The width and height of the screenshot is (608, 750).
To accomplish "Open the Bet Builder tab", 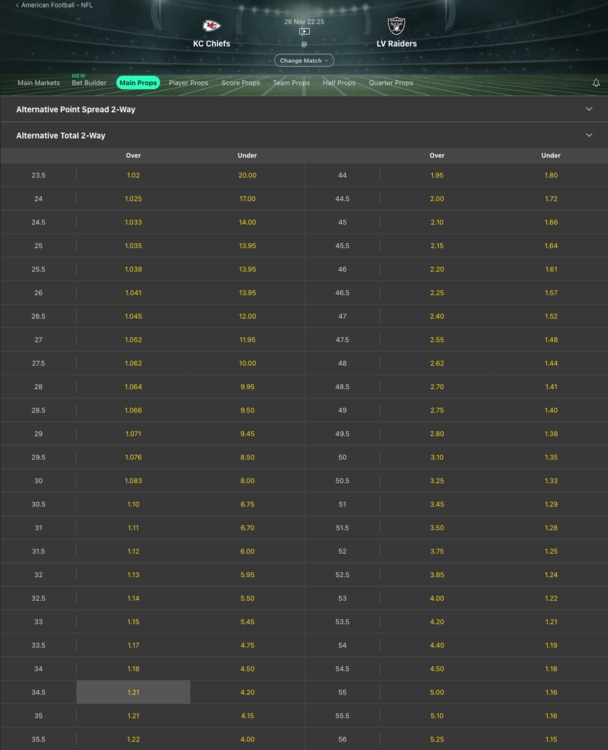I will tap(89, 83).
